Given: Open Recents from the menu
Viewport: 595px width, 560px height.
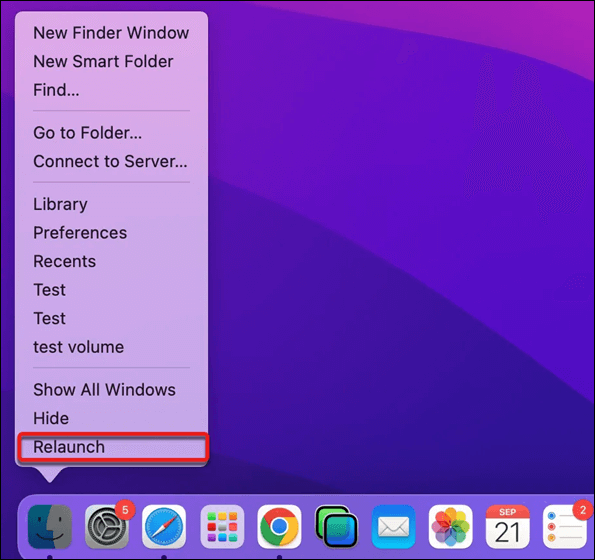Looking at the screenshot, I should 112,261.
